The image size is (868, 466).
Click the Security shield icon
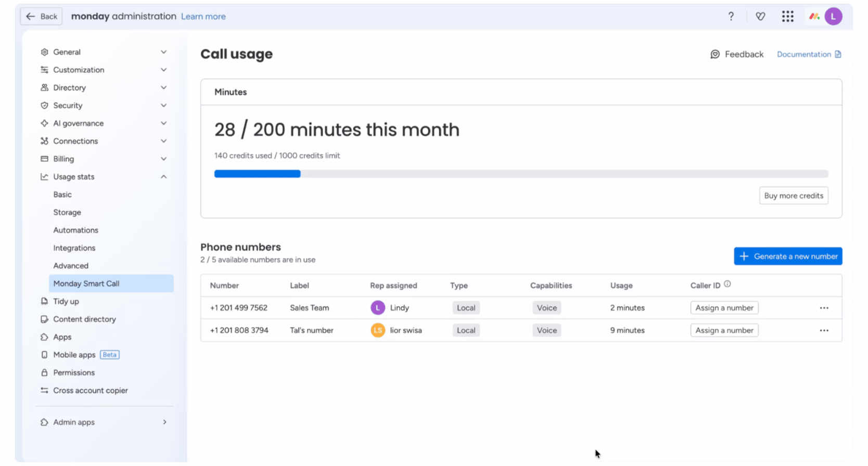point(44,106)
